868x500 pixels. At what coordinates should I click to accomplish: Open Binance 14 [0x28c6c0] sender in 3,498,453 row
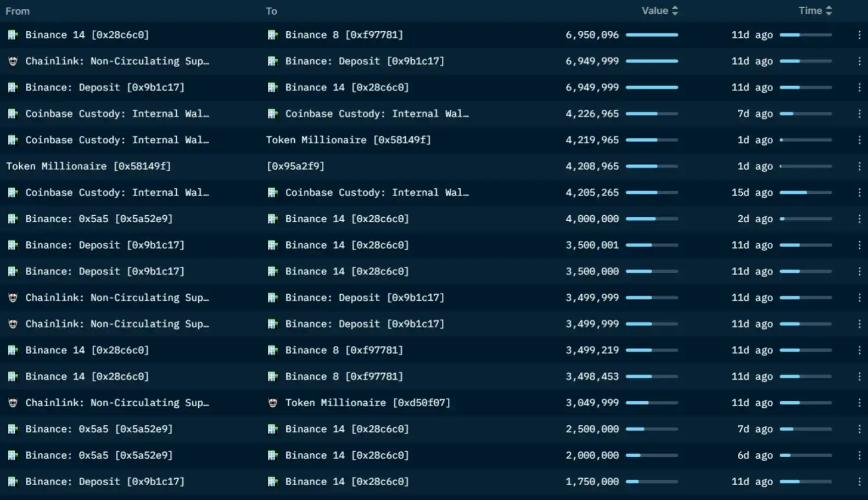tap(87, 377)
